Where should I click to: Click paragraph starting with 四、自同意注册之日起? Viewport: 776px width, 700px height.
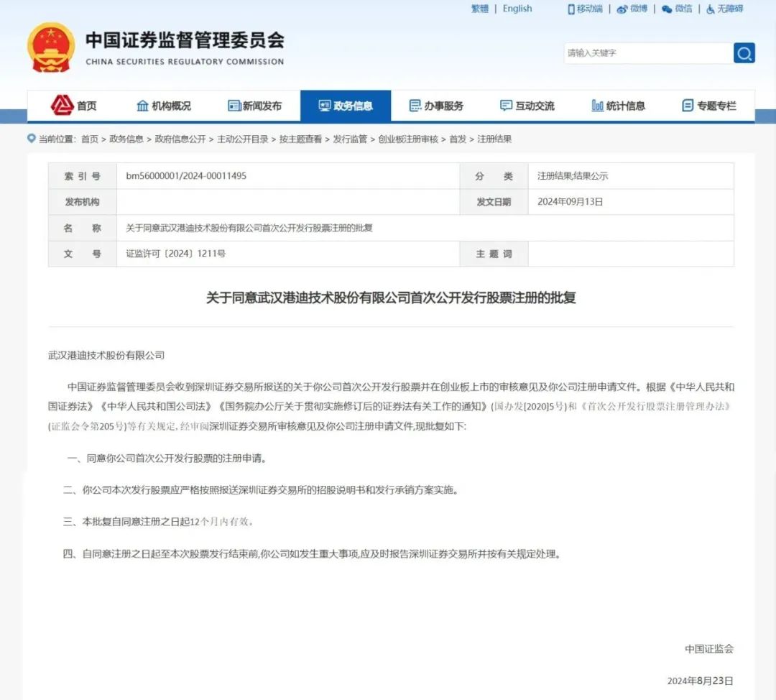313,554
